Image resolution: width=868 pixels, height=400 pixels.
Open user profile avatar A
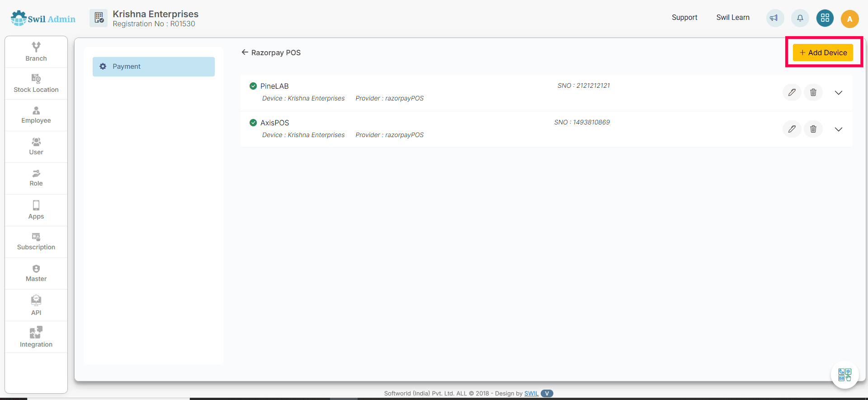click(850, 19)
